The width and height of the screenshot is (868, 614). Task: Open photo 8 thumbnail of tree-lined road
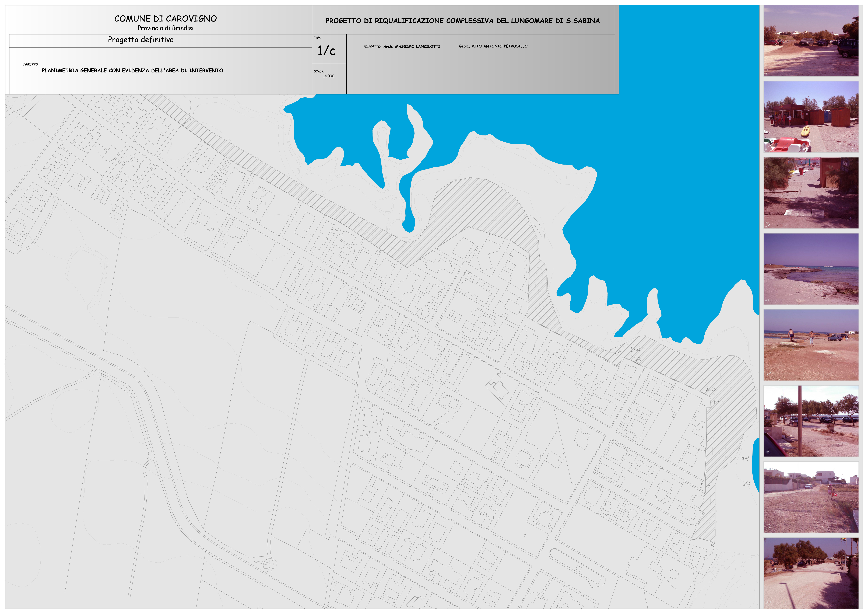point(811,573)
